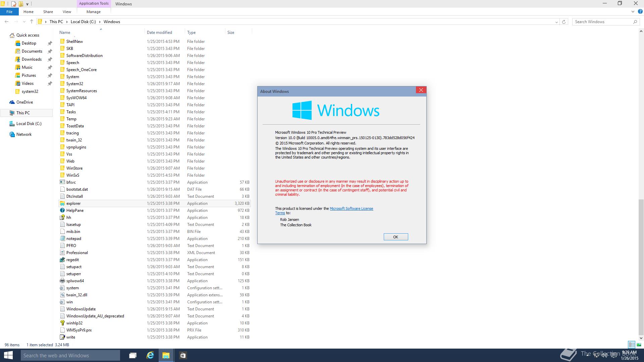
Task: Switch to the Home ribbon tab
Action: [29, 12]
